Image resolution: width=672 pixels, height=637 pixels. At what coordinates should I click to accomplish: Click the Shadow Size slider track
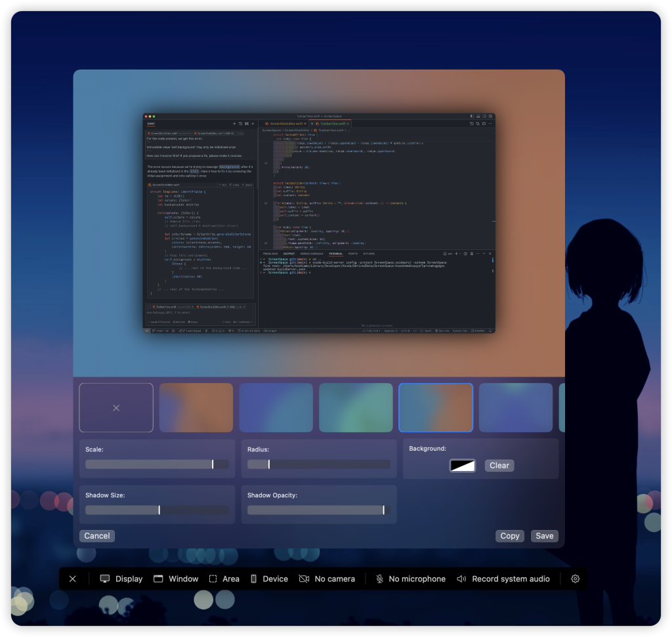coord(157,510)
